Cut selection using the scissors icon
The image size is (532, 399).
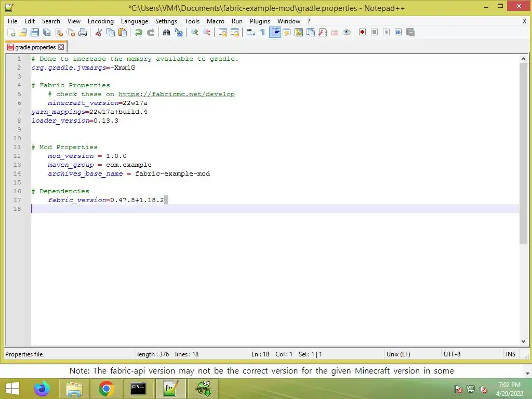tap(99, 32)
